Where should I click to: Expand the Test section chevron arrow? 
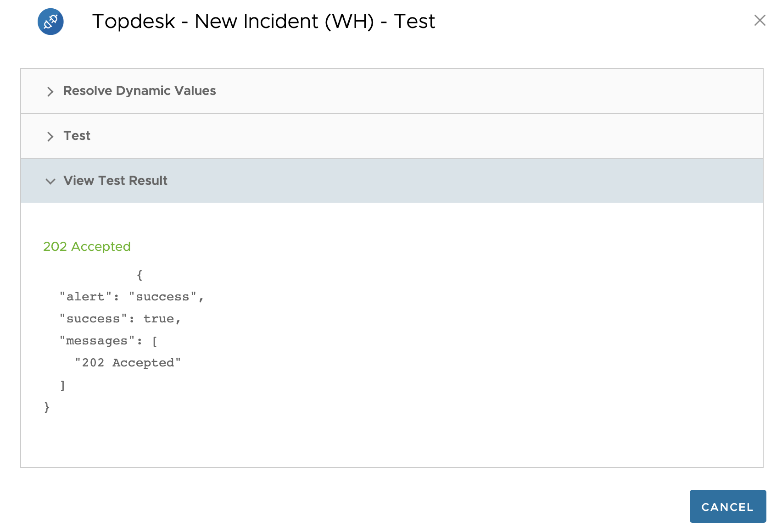pos(50,136)
